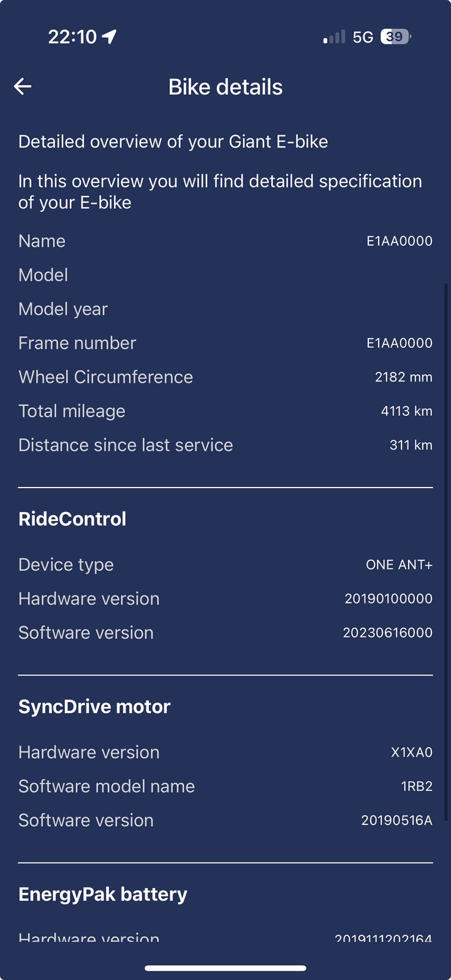
Task: Tap the back arrow icon
Action: (x=23, y=86)
